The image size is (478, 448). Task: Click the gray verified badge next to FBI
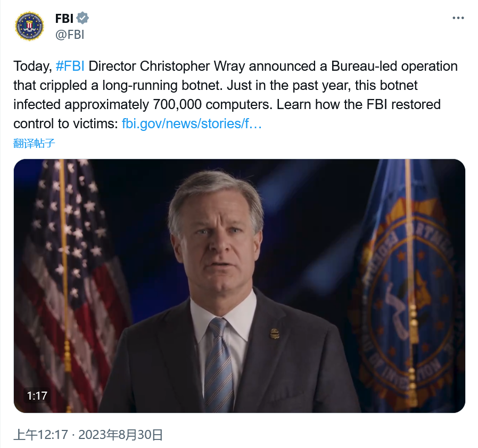(x=83, y=18)
